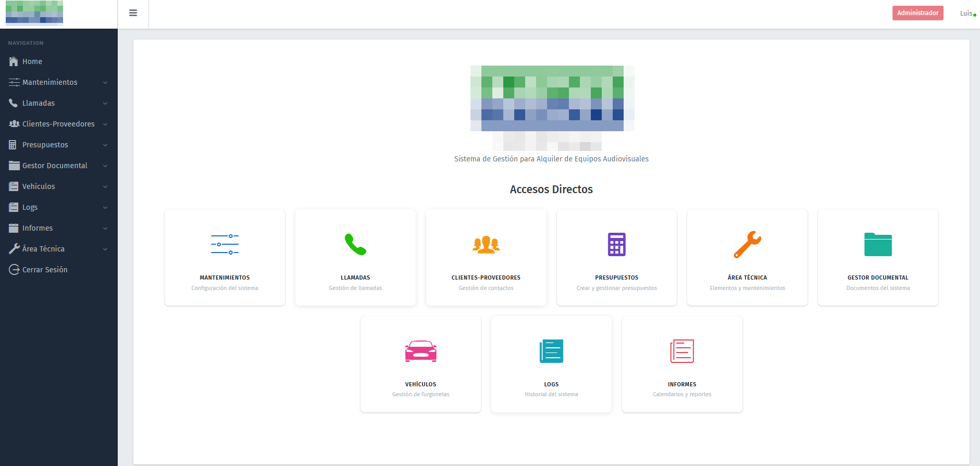The height and width of the screenshot is (466, 980).
Task: Open the red Informes report icon
Action: tap(681, 351)
